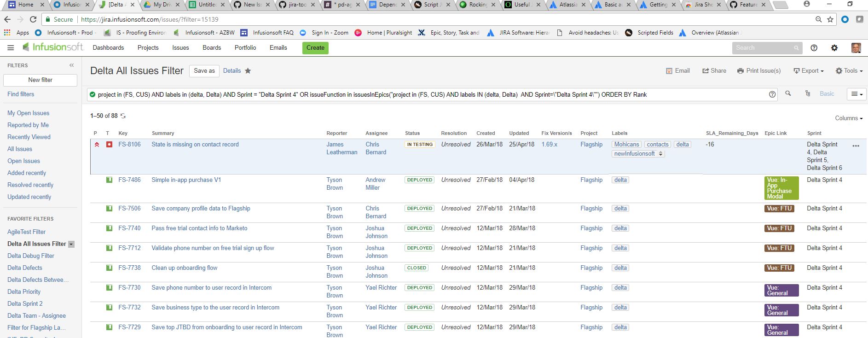The height and width of the screenshot is (338, 868).
Task: Collapse the Filters sidebar panel
Action: [x=71, y=65]
